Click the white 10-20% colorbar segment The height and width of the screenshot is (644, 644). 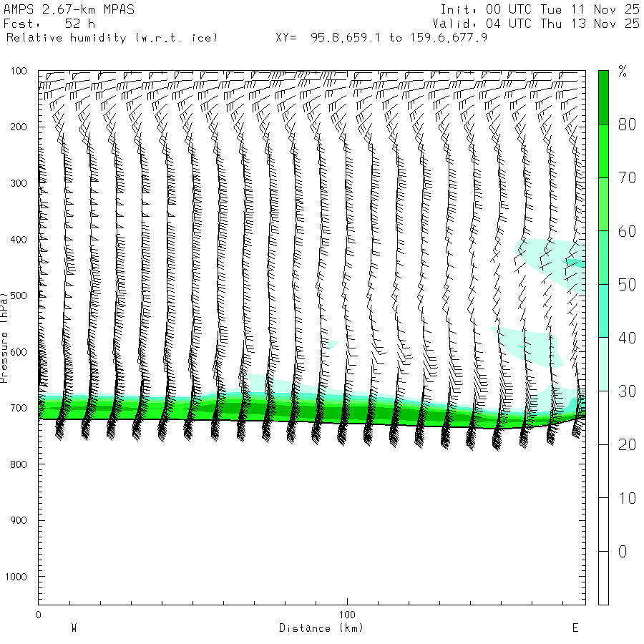tap(603, 471)
